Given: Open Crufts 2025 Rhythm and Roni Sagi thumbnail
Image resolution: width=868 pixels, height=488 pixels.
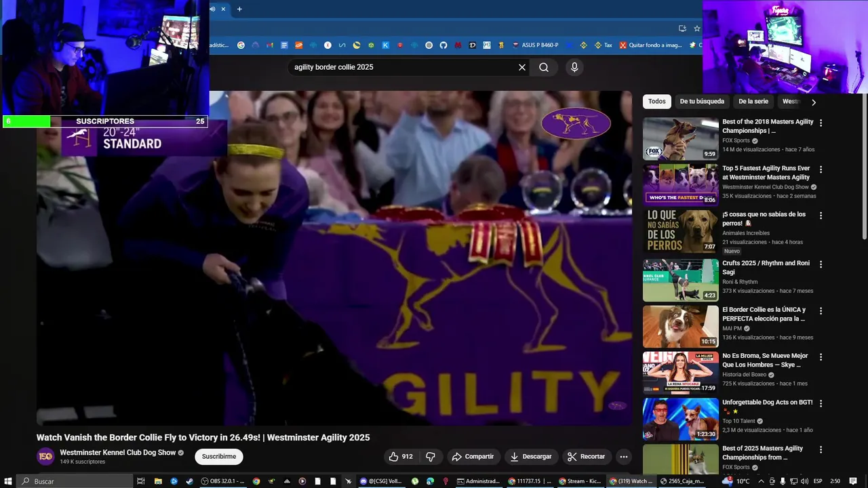Looking at the screenshot, I should (681, 280).
